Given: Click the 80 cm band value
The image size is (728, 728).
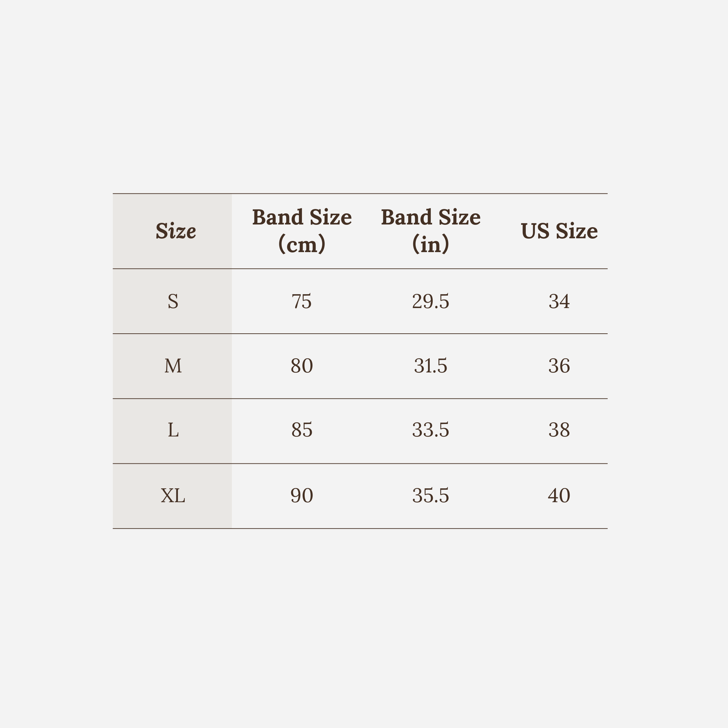Looking at the screenshot, I should tap(302, 366).
